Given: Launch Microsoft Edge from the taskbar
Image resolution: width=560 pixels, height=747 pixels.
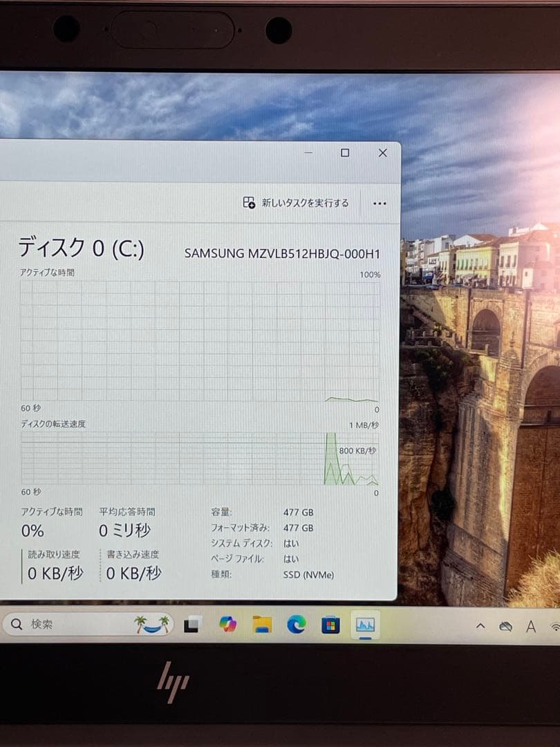Looking at the screenshot, I should pyautogui.click(x=295, y=626).
